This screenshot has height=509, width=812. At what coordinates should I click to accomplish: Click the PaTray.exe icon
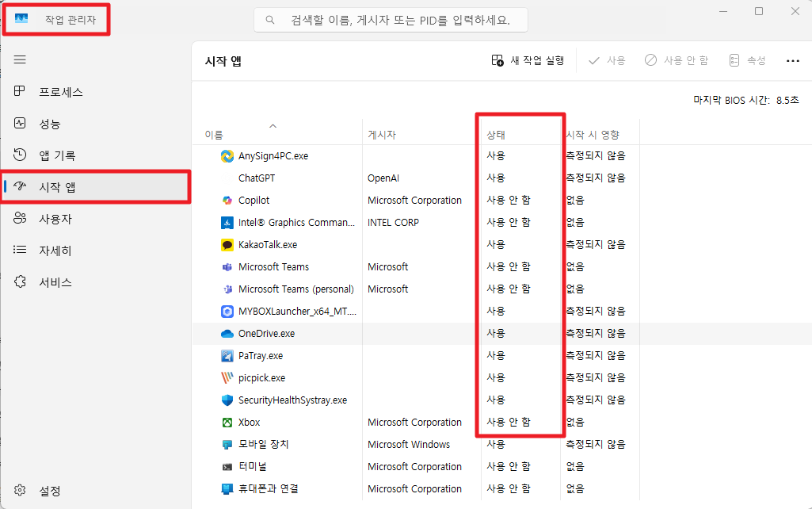point(227,356)
